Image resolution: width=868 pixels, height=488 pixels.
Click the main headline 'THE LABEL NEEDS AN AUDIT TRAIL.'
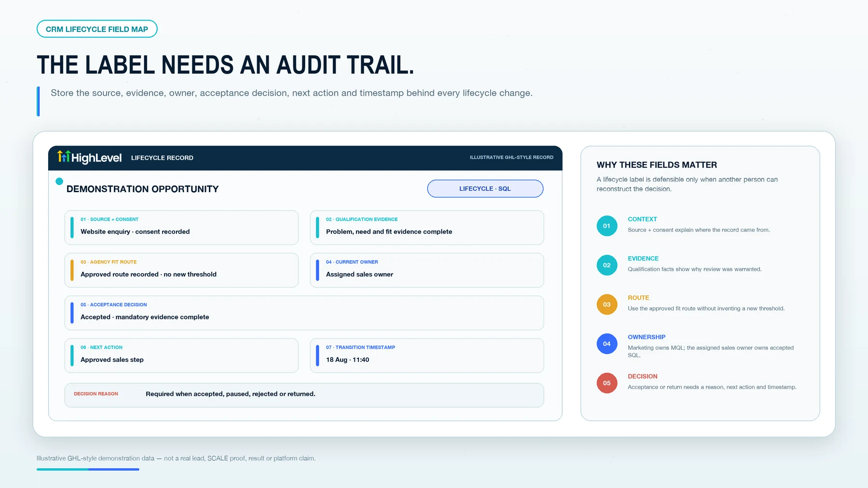225,65
